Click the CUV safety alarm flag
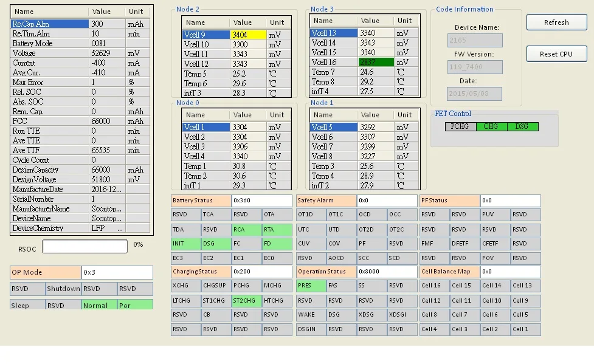The width and height of the screenshot is (594, 364). [311, 244]
